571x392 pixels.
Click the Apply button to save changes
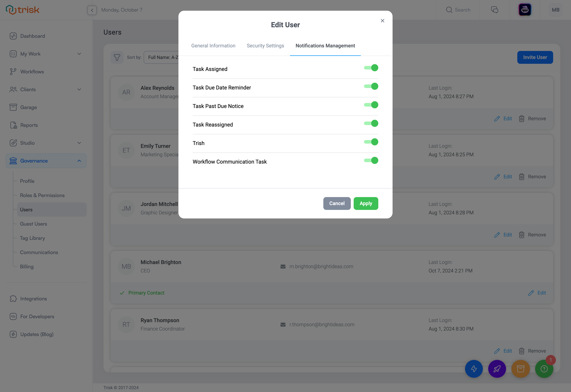[x=365, y=203]
